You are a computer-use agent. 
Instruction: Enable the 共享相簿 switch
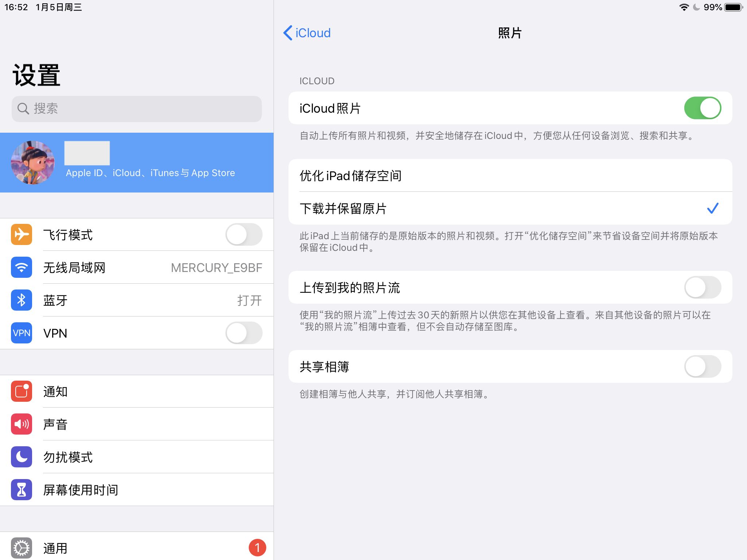pyautogui.click(x=703, y=366)
